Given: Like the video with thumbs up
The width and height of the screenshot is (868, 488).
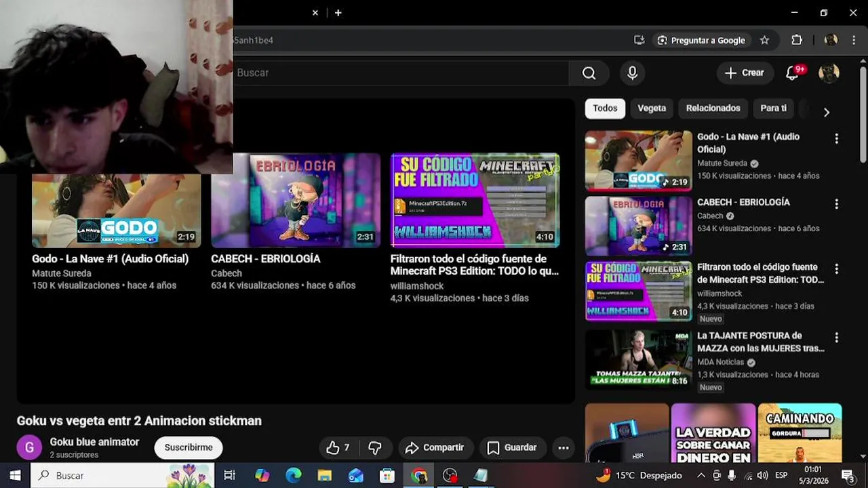Looking at the screenshot, I should pyautogui.click(x=338, y=448).
